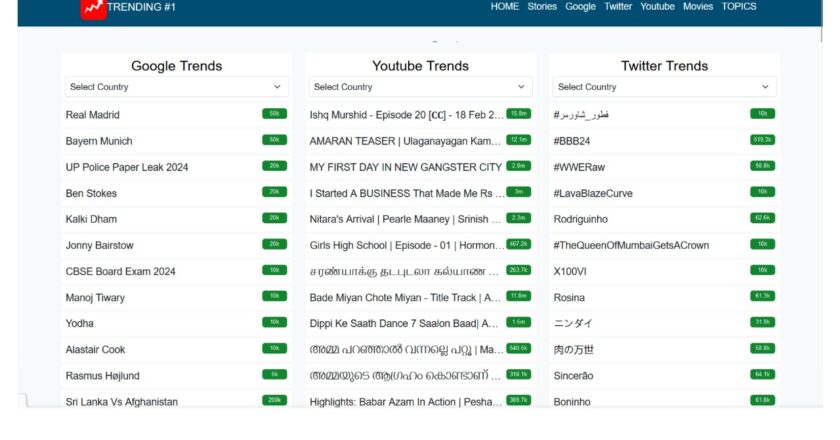Open the Rosina Twitter trend

pyautogui.click(x=569, y=297)
